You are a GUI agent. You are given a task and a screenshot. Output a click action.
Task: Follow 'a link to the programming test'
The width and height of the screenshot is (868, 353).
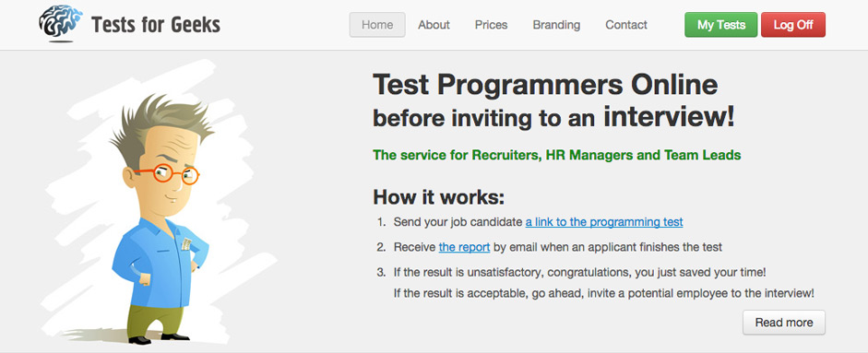click(x=604, y=222)
